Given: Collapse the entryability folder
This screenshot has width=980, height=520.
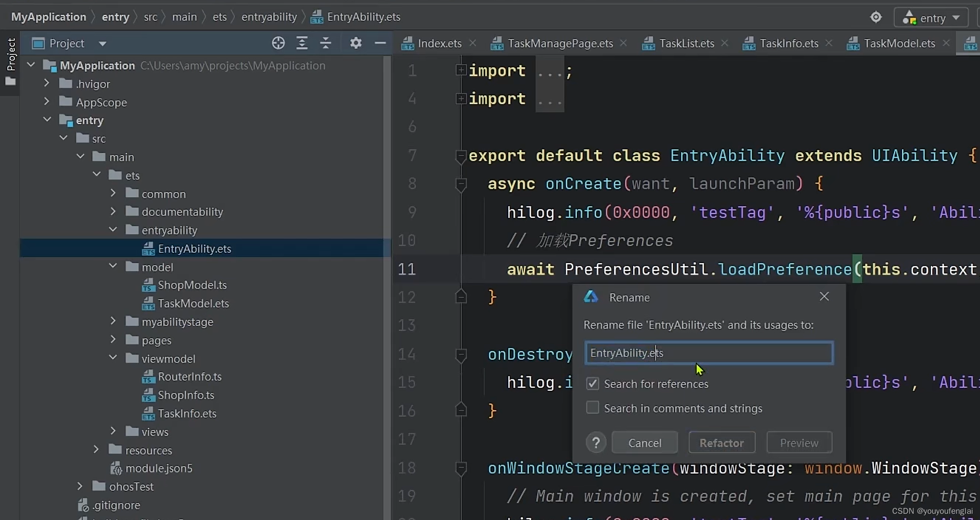Looking at the screenshot, I should 113,230.
